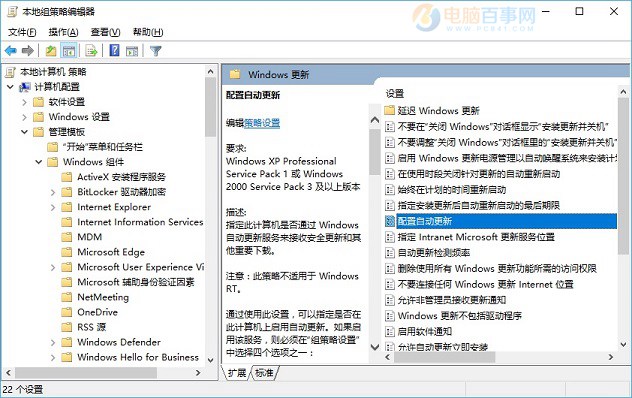Screen dimensions: 632x398
Task: Click the folder icon in Windows 更新 header
Action: [x=235, y=74]
